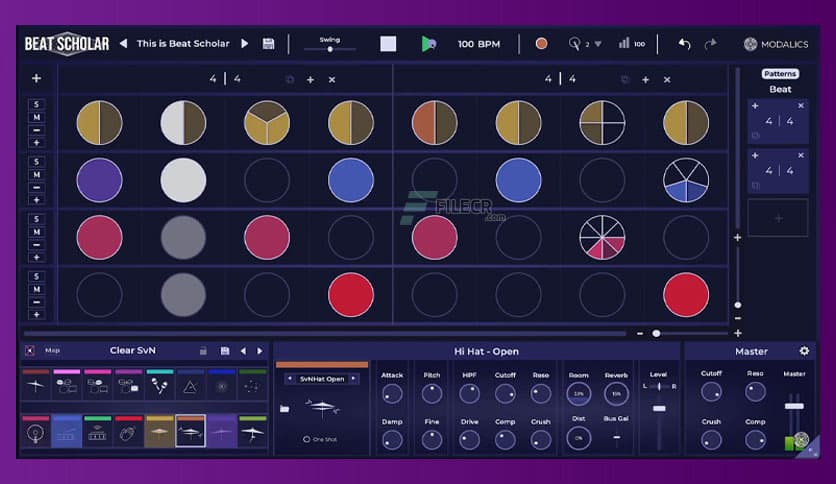836x484 pixels.
Task: Click the Map button in the kit panel
Action: click(52, 350)
